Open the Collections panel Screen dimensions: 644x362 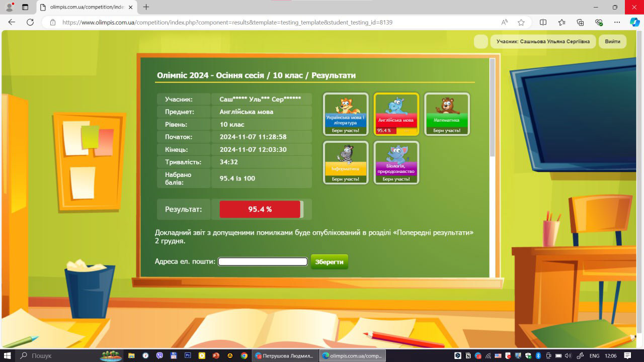coord(580,22)
